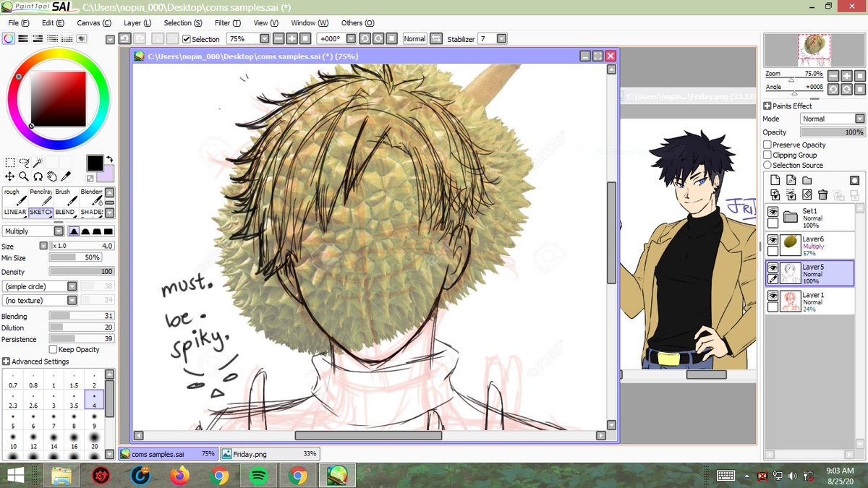This screenshot has height=488, width=868.
Task: Select the Lasso tool
Action: 24,163
